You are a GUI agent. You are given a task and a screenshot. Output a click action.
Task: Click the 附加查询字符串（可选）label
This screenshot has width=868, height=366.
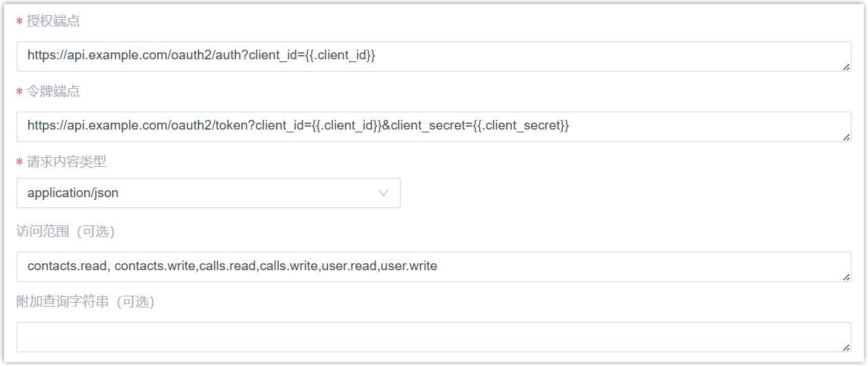pos(85,302)
